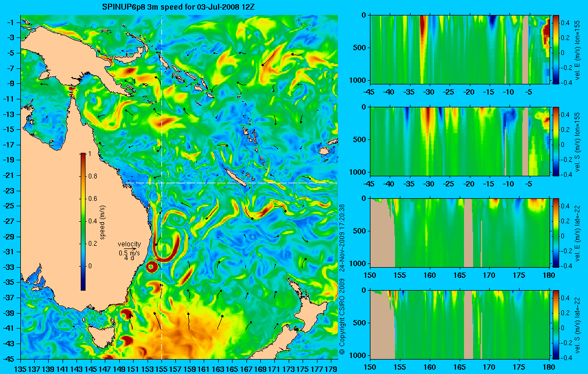The width and height of the screenshot is (588, 374).
Task: Open the 'vel. S (m/s) lon=155' section plot
Action: [x=460, y=141]
